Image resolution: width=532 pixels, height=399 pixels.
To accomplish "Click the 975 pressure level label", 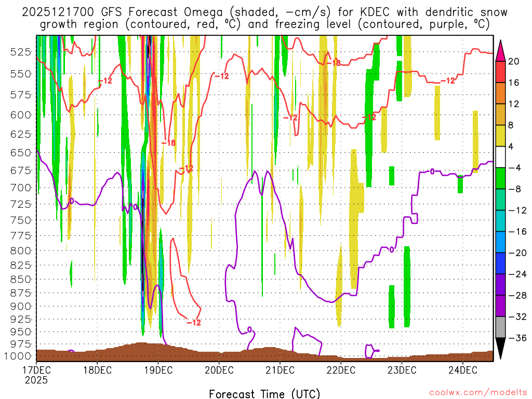I will (x=20, y=344).
